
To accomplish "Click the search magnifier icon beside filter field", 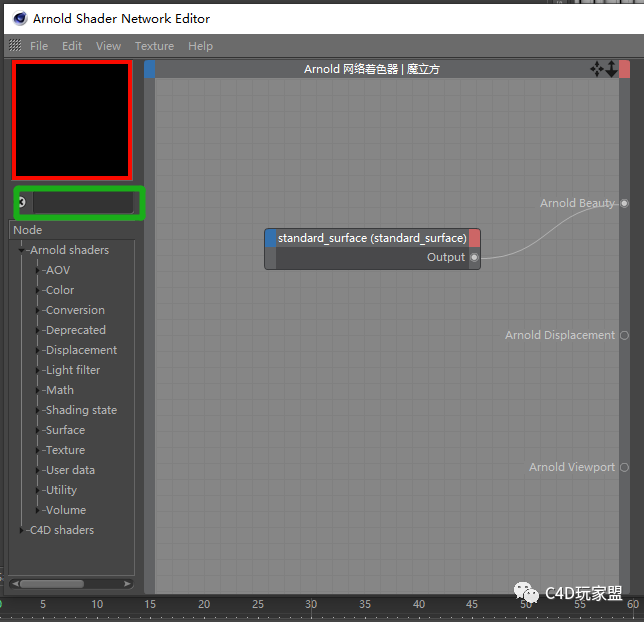I will click(x=22, y=202).
